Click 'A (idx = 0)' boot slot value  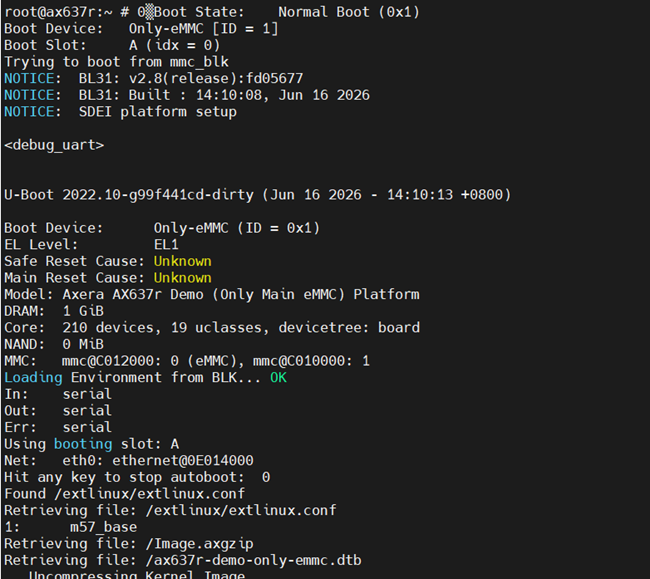(174, 45)
